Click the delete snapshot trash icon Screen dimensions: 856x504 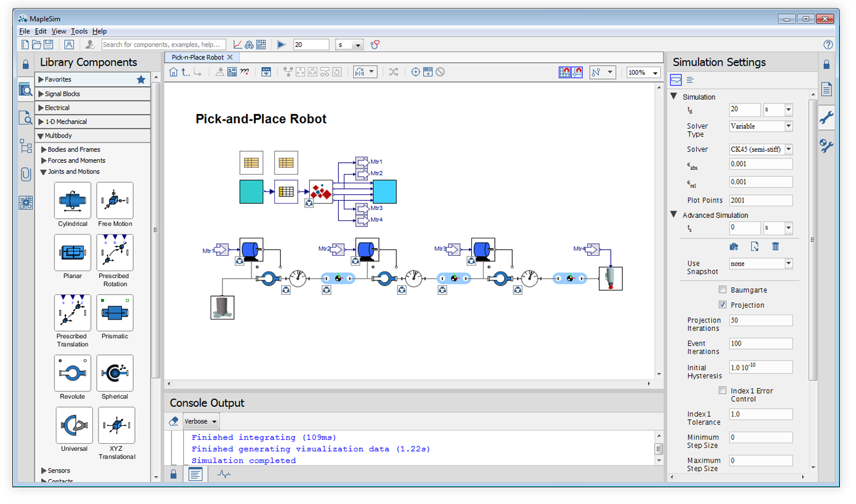point(775,246)
